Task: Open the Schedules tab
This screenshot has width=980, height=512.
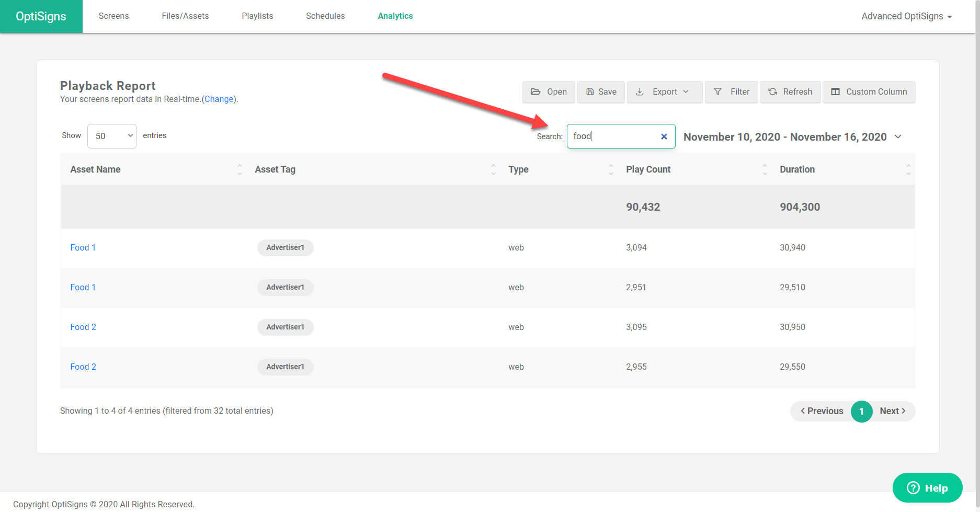Action: 325,16
